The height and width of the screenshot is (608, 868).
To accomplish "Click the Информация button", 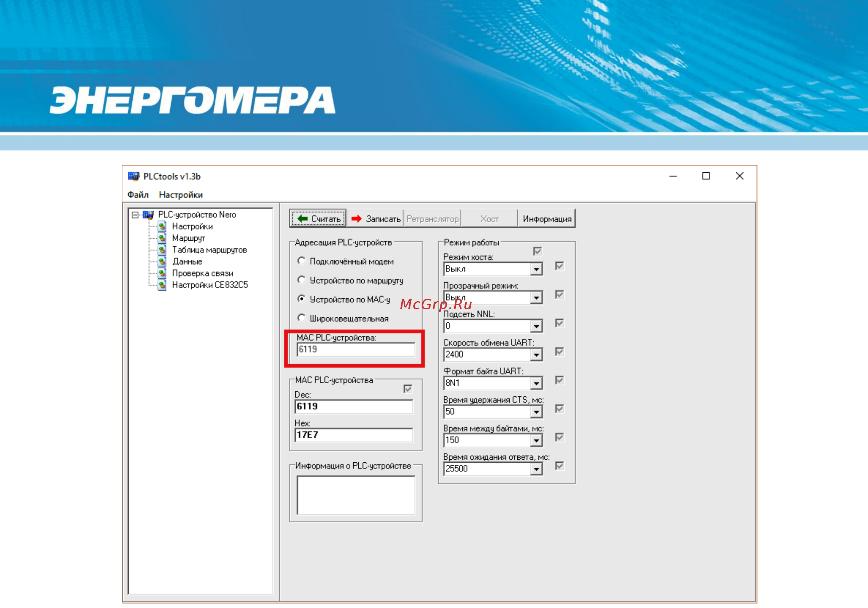I will click(547, 219).
